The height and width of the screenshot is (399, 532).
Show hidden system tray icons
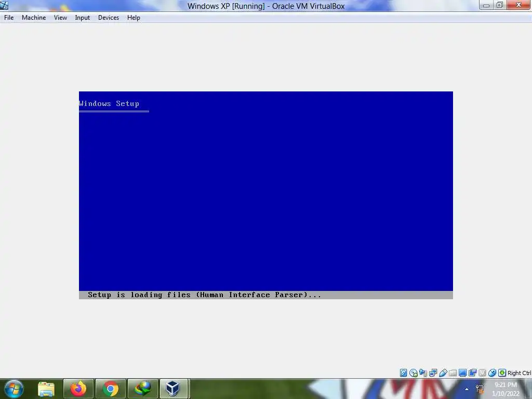467,389
